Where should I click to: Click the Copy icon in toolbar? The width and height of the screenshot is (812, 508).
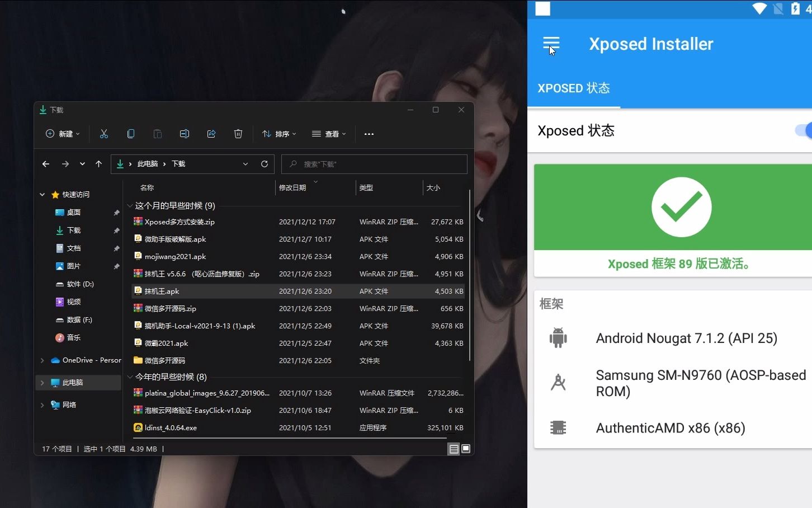coord(131,134)
